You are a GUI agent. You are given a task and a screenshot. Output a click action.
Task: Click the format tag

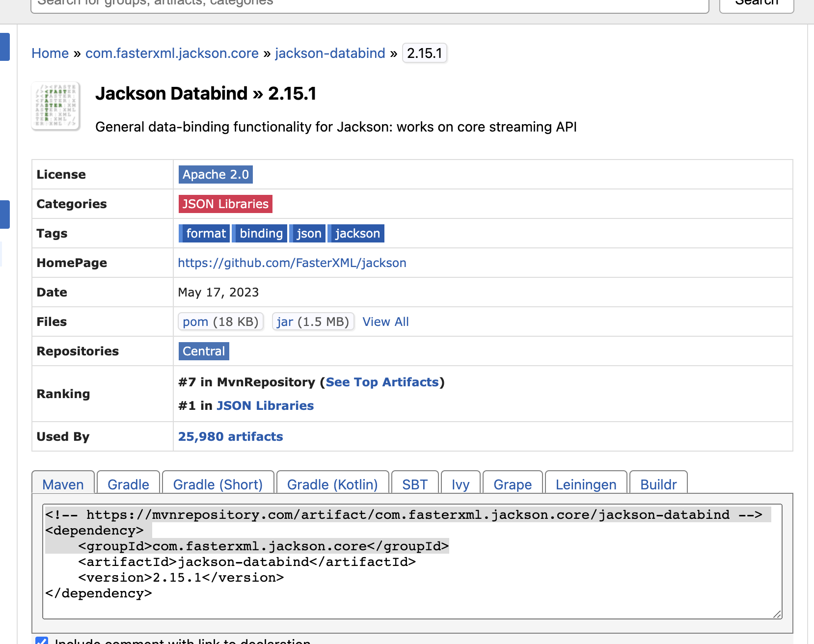pos(204,233)
